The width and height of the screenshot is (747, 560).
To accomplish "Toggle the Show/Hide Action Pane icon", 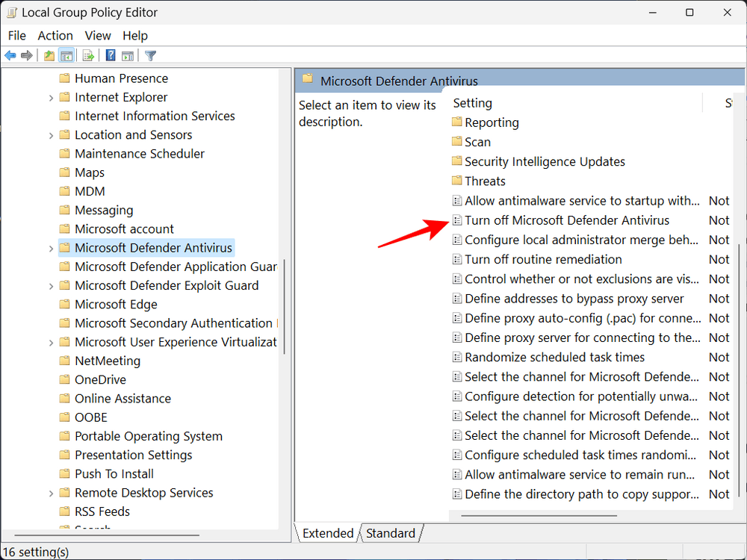I will (128, 55).
